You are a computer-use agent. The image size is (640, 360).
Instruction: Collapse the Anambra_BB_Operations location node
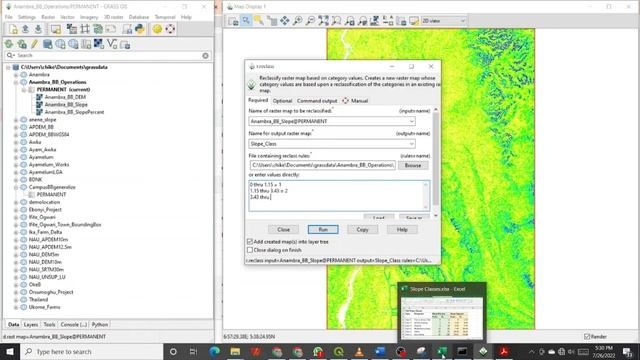click(16, 82)
